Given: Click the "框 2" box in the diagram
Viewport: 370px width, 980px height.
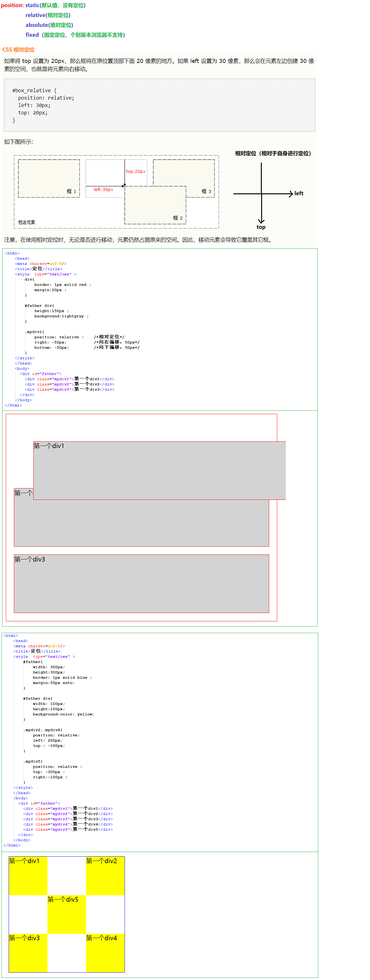Looking at the screenshot, I should coord(155,205).
